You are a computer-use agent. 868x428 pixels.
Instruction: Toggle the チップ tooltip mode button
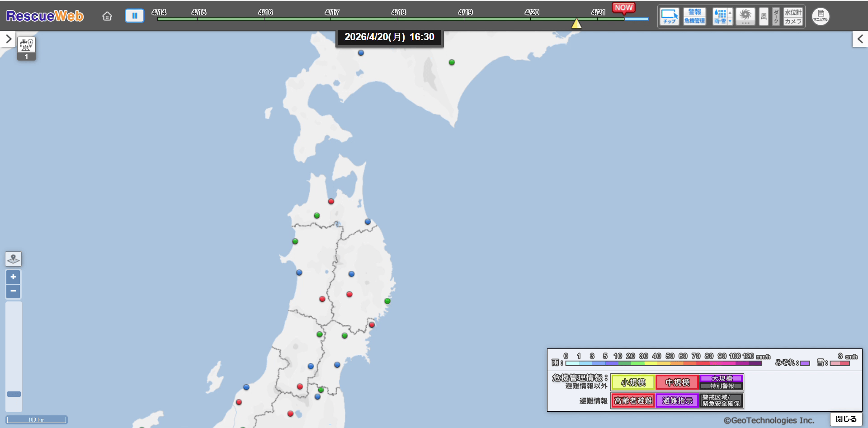coord(669,17)
